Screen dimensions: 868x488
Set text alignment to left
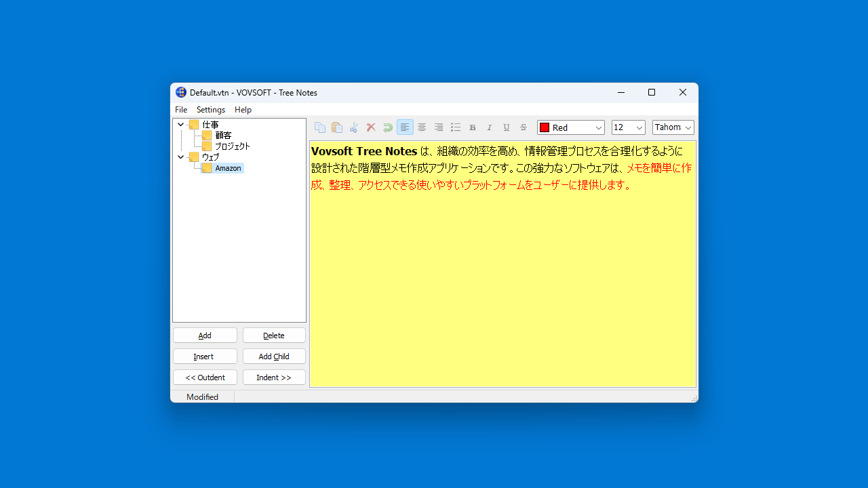(x=405, y=127)
